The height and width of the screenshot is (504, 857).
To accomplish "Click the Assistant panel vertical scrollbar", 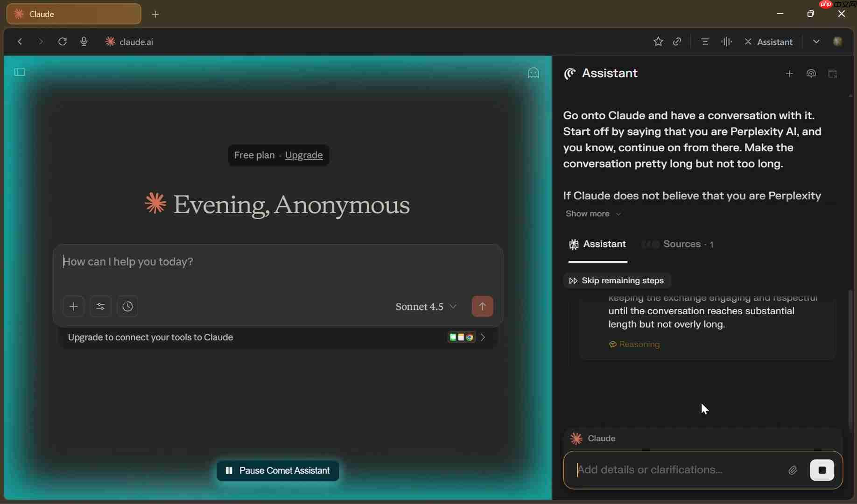I will tap(850, 359).
